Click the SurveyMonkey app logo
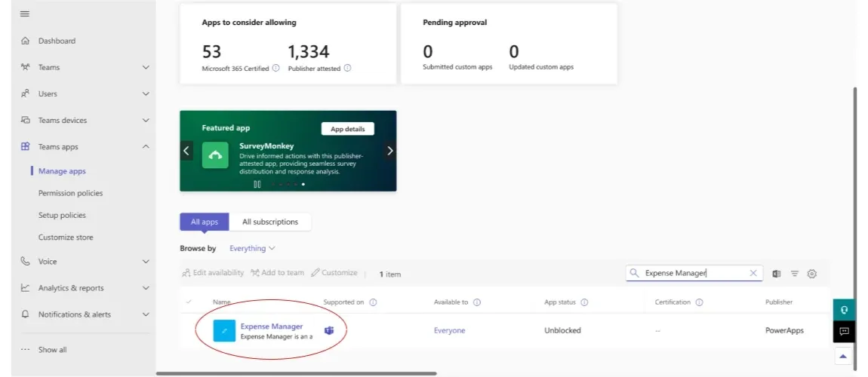This screenshot has width=868, height=377. coord(215,155)
